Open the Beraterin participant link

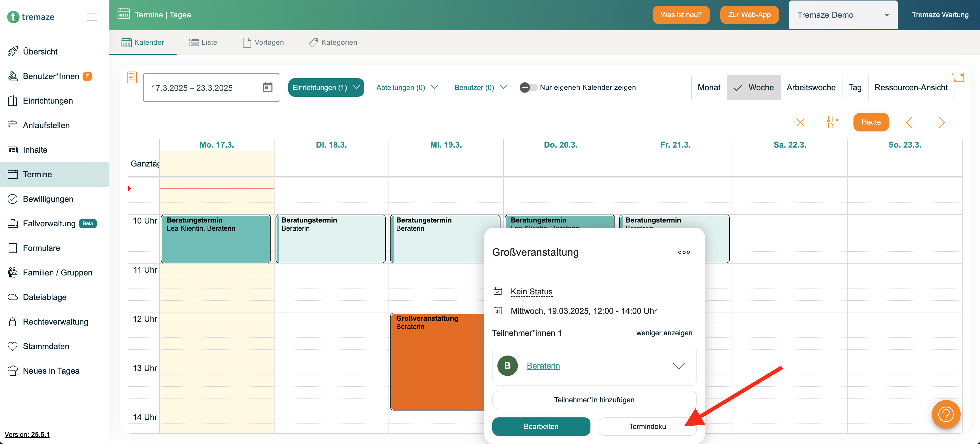pyautogui.click(x=543, y=366)
